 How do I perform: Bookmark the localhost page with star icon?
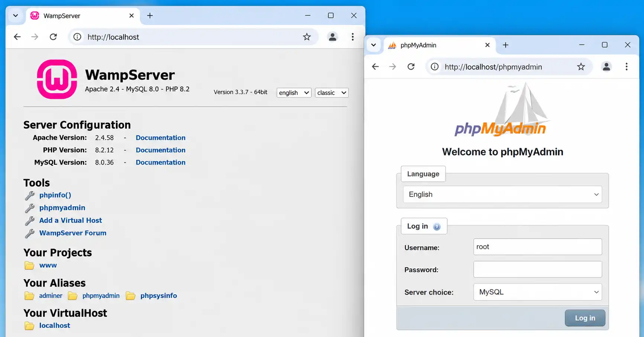pos(307,37)
